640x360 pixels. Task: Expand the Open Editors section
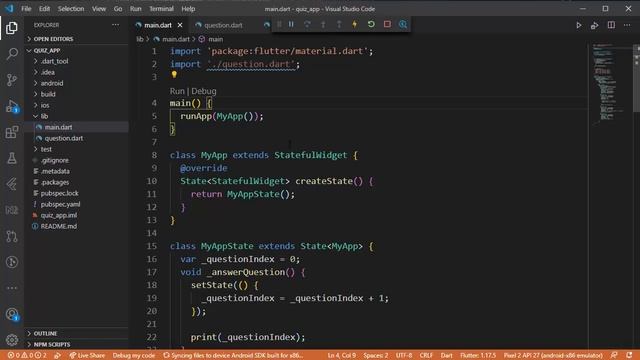pyautogui.click(x=77, y=39)
